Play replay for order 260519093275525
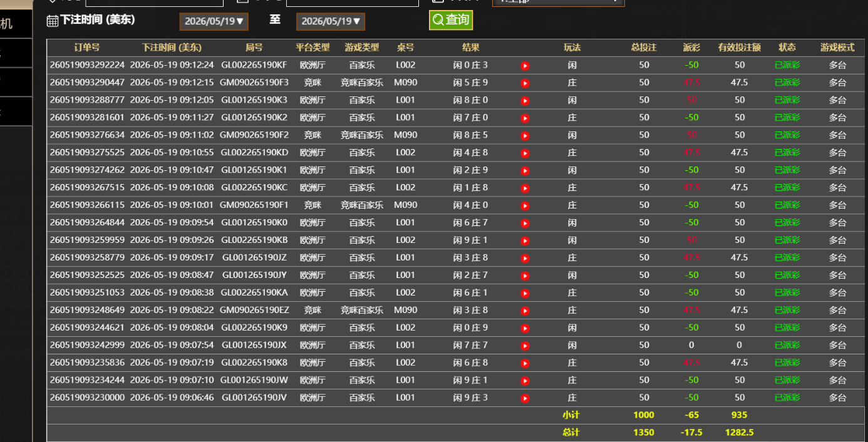This screenshot has height=442, width=868. tap(525, 153)
